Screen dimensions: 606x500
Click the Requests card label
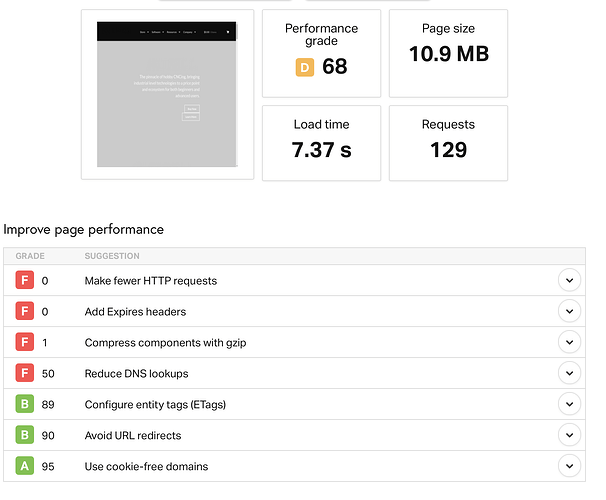click(448, 124)
